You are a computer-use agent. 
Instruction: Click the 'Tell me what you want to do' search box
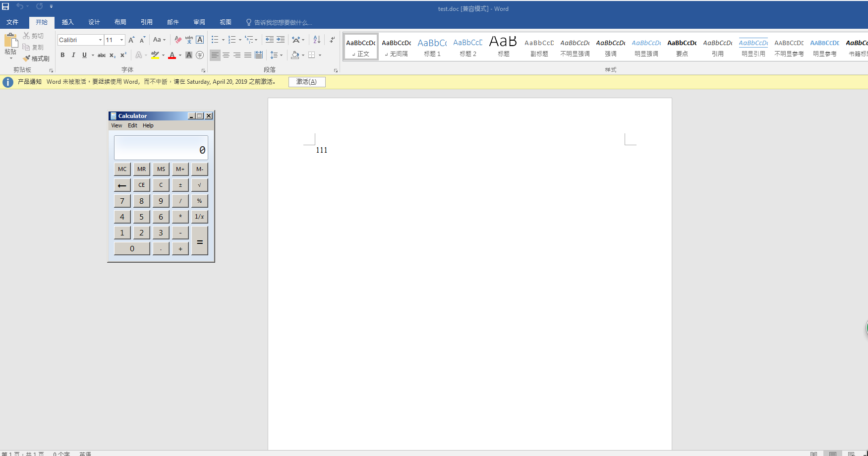pyautogui.click(x=279, y=22)
